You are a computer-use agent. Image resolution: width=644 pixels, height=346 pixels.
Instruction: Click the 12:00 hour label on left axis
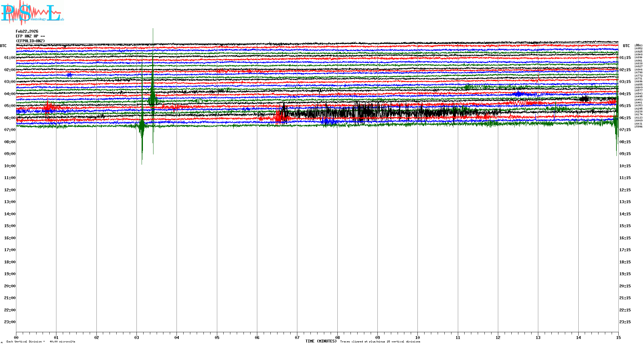10,190
